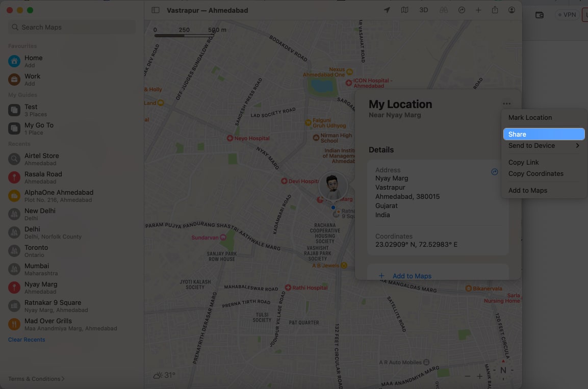Click the plus add icon in the toolbar

(x=478, y=10)
